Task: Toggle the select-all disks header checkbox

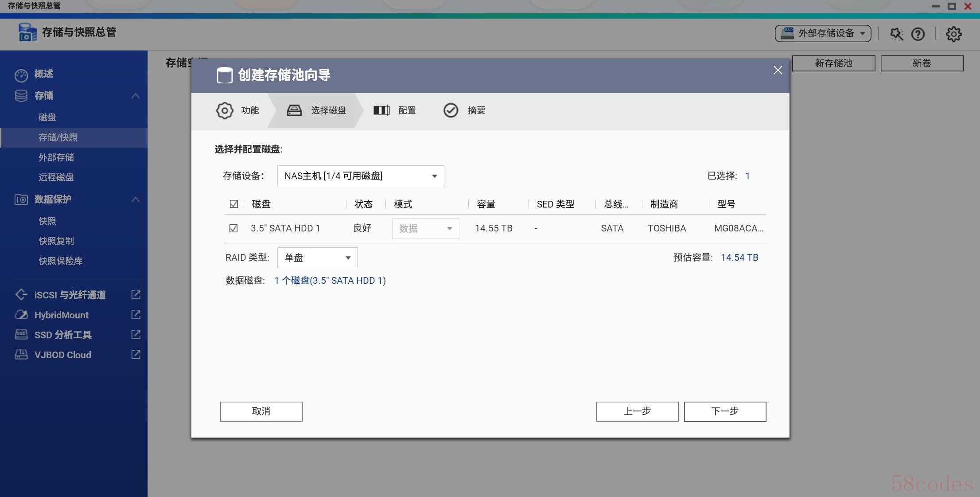Action: coord(234,204)
